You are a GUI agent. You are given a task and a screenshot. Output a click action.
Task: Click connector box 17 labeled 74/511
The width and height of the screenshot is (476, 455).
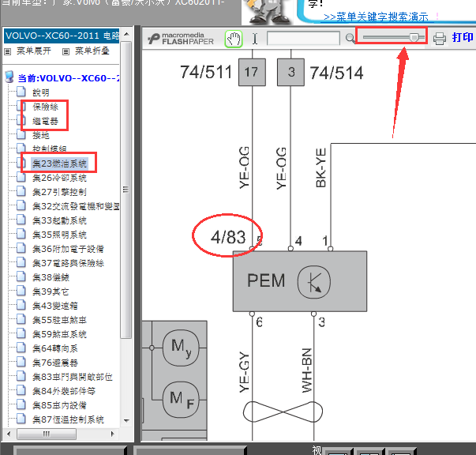click(x=252, y=73)
